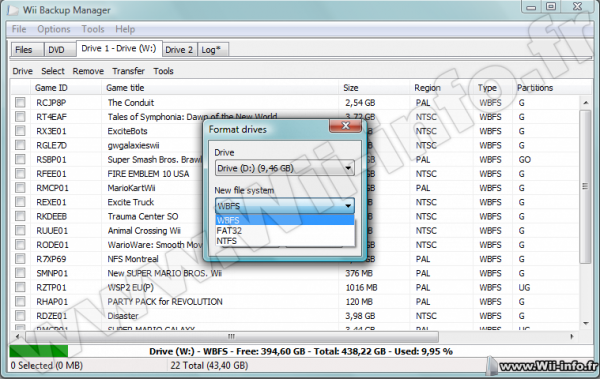Tick the PARTY PACK for REVOLUTION checkbox
Image resolution: width=600 pixels, height=379 pixels.
coord(20,301)
